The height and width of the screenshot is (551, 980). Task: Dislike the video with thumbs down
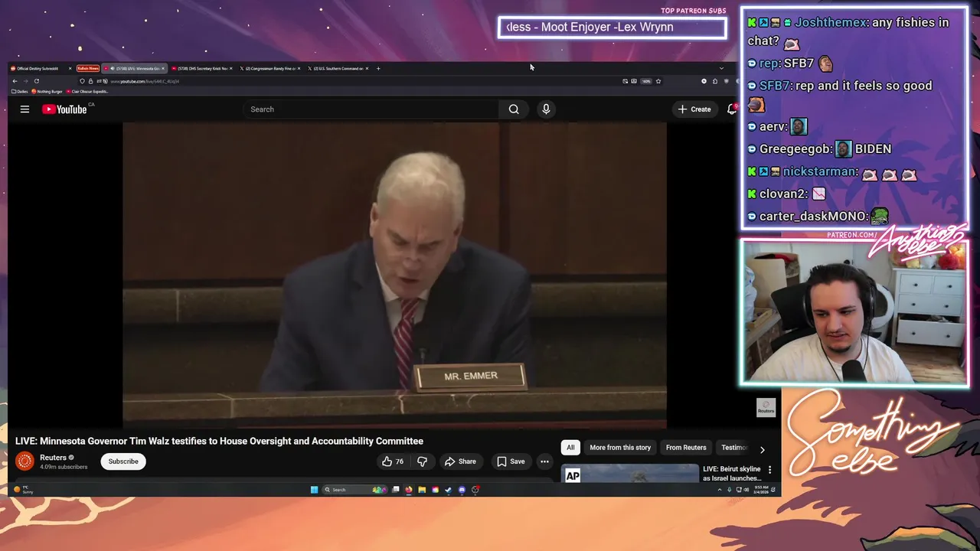click(x=422, y=461)
